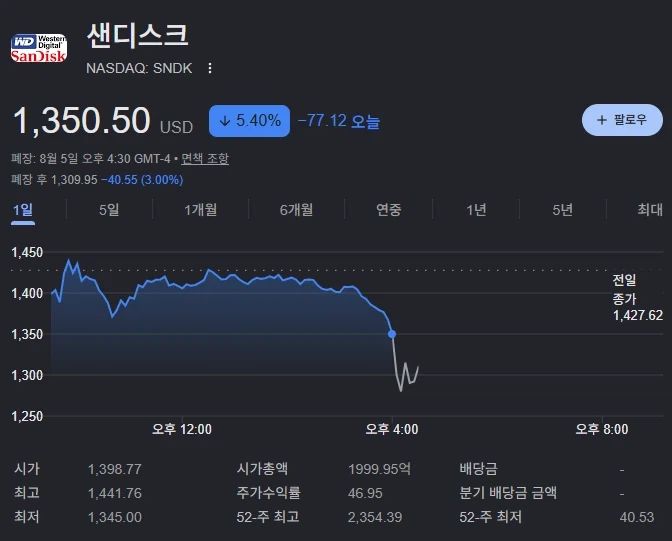672x541 pixels.
Task: Open the three-dot menu beside NASDAQ: SNDK
Action: [x=210, y=68]
